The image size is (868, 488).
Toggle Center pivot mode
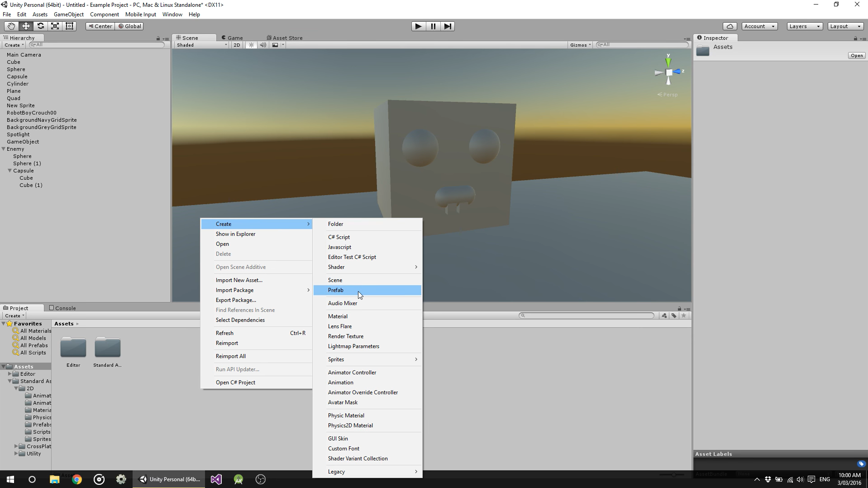point(100,26)
